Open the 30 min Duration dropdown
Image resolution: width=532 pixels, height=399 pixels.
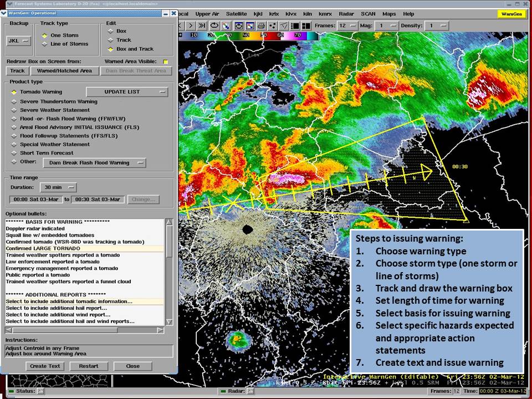[x=58, y=187]
